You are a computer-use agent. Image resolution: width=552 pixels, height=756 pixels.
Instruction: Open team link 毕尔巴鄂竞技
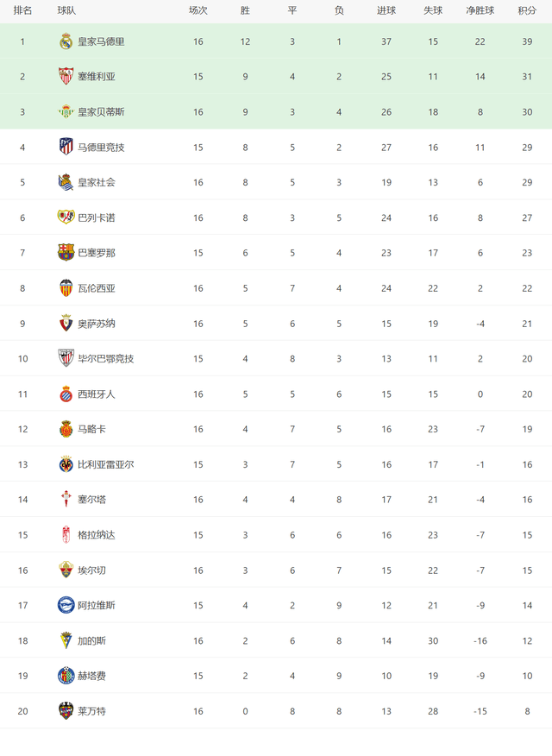(x=106, y=359)
